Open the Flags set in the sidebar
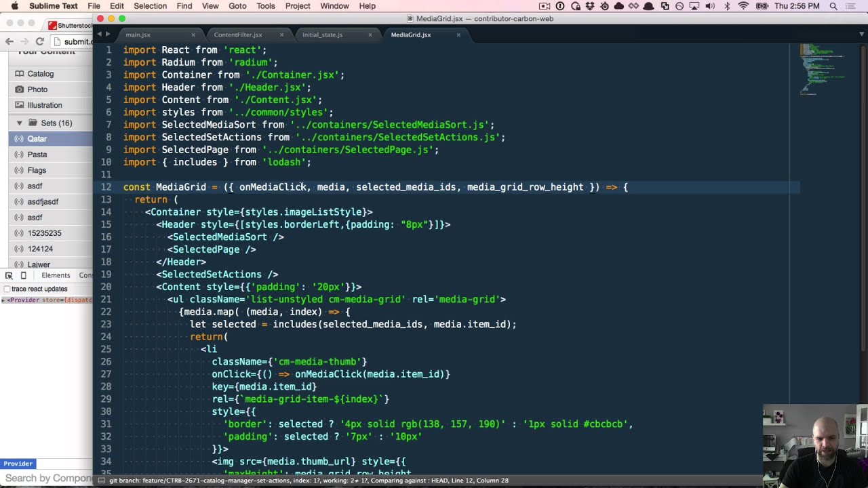 click(50, 170)
